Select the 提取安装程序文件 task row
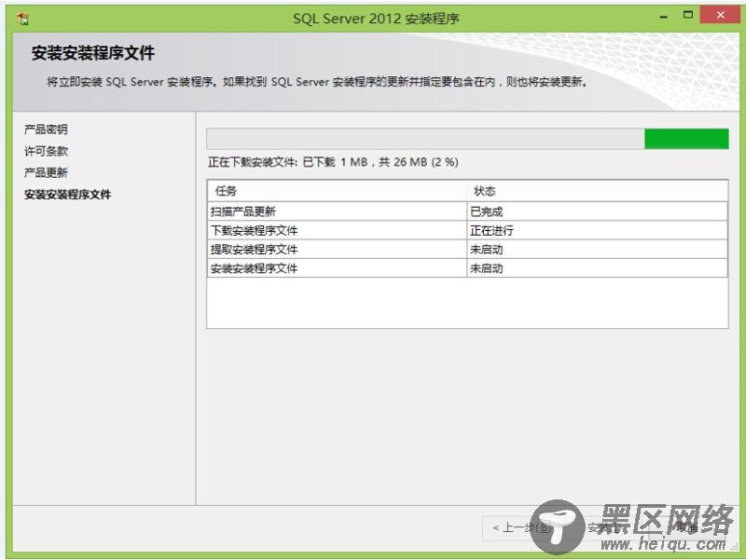The height and width of the screenshot is (560, 746). click(467, 250)
